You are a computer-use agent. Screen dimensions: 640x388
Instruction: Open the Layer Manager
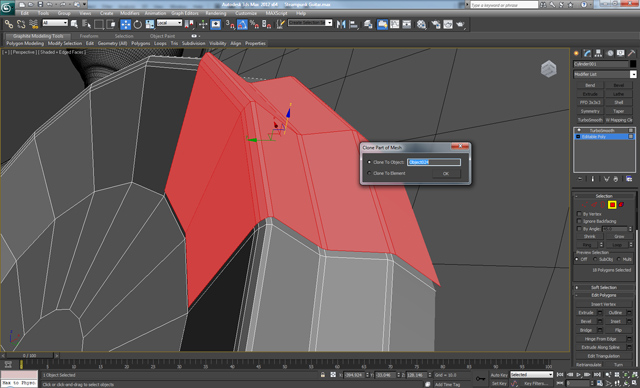coord(368,24)
